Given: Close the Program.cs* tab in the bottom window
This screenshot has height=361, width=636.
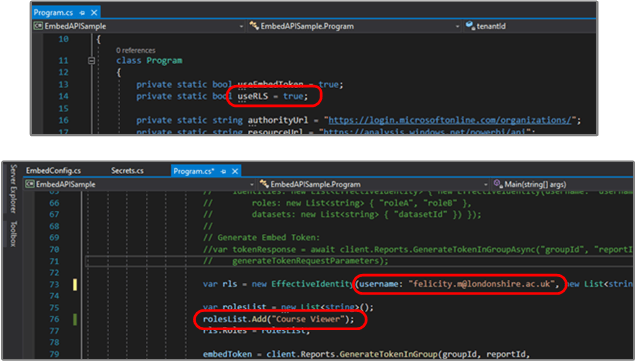Looking at the screenshot, I should click(x=235, y=171).
